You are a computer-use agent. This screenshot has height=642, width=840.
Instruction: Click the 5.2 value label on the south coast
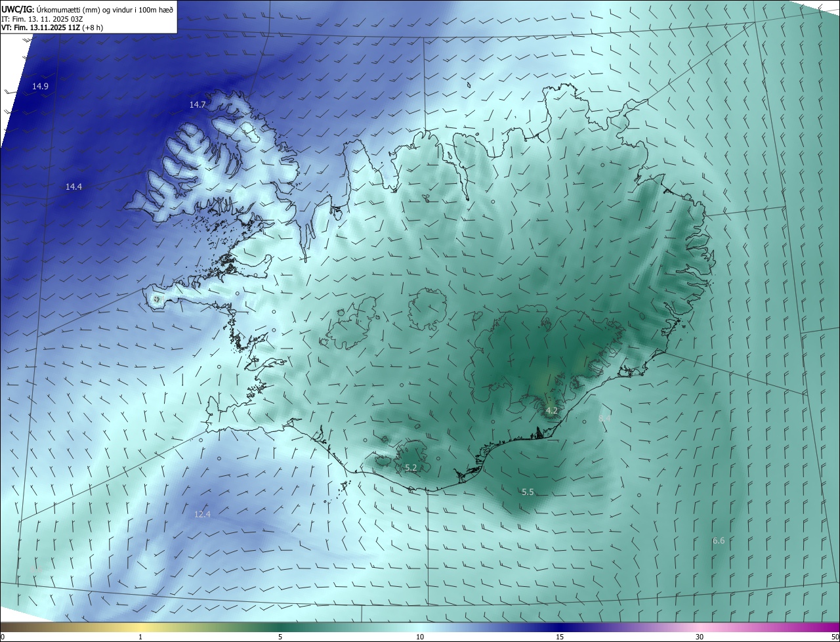click(x=411, y=468)
